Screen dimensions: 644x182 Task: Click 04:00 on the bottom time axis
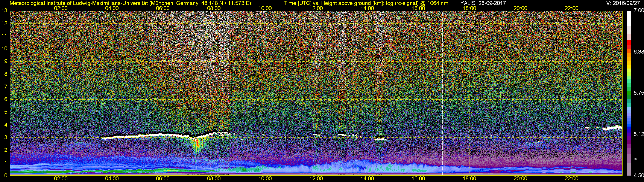pyautogui.click(x=112, y=179)
